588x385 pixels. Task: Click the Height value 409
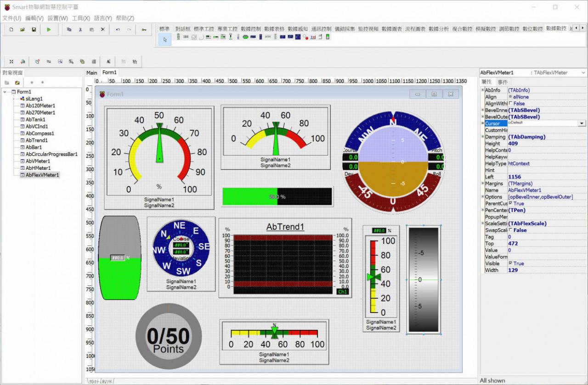(547, 144)
